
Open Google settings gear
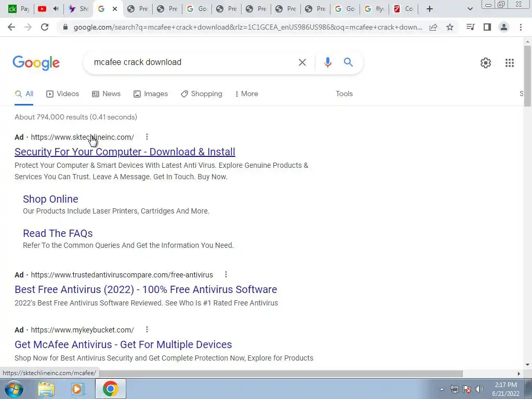pos(486,63)
